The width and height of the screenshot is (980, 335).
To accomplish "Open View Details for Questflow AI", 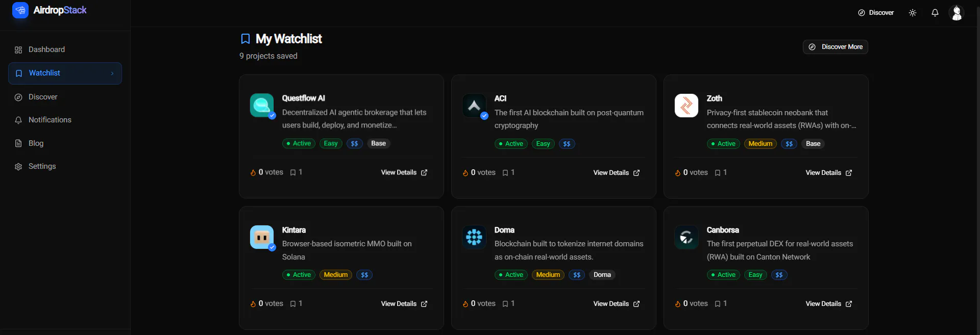I will pyautogui.click(x=404, y=172).
